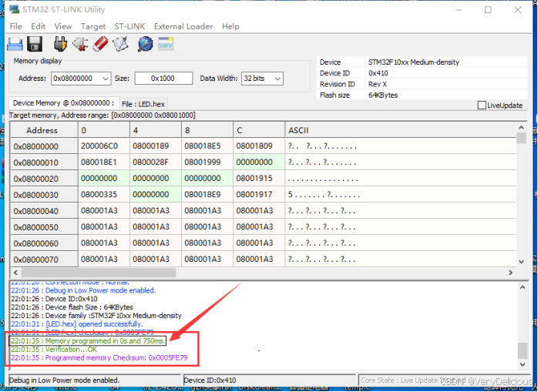This screenshot has height=392, width=538.
Task: Click log panel scroll down arrow
Action: (523, 364)
